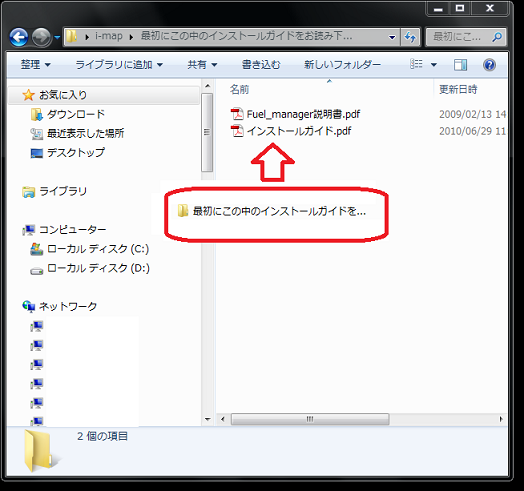Click the Forward navigation arrow button

click(41, 37)
